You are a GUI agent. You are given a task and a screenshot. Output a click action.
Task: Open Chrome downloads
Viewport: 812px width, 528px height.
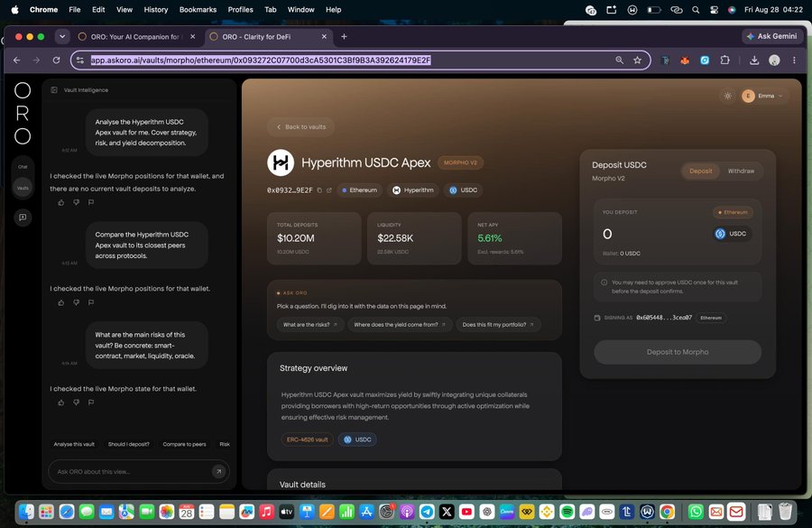[x=754, y=60]
